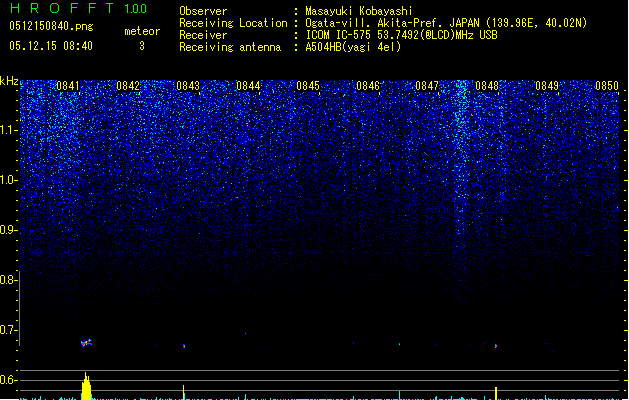Click the 0843 time marker
This screenshot has height=400, width=629.
188,86
